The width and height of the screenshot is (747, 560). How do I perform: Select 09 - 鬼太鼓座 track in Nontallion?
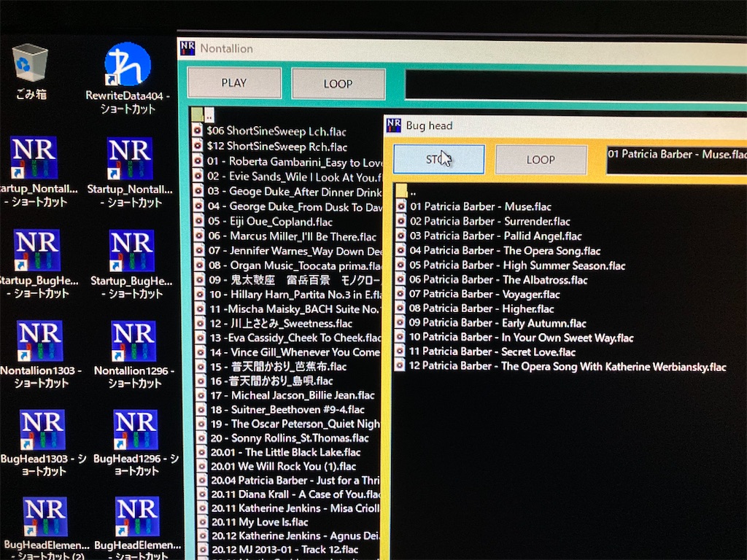(x=295, y=280)
